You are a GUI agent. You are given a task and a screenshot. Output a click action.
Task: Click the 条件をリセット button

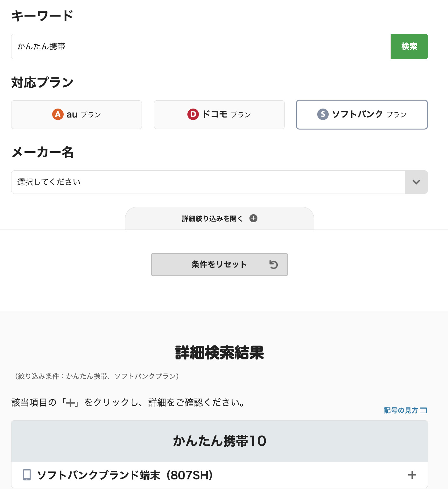tap(219, 265)
